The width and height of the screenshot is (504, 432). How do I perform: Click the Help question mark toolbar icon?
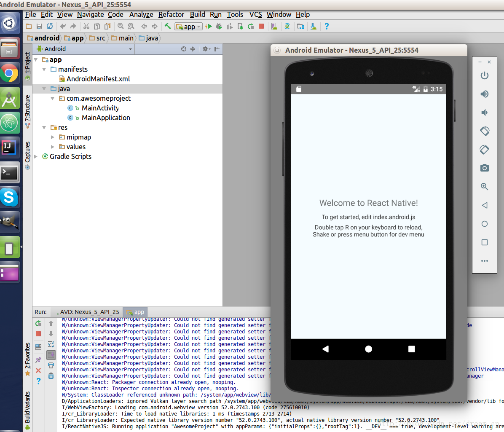327,27
